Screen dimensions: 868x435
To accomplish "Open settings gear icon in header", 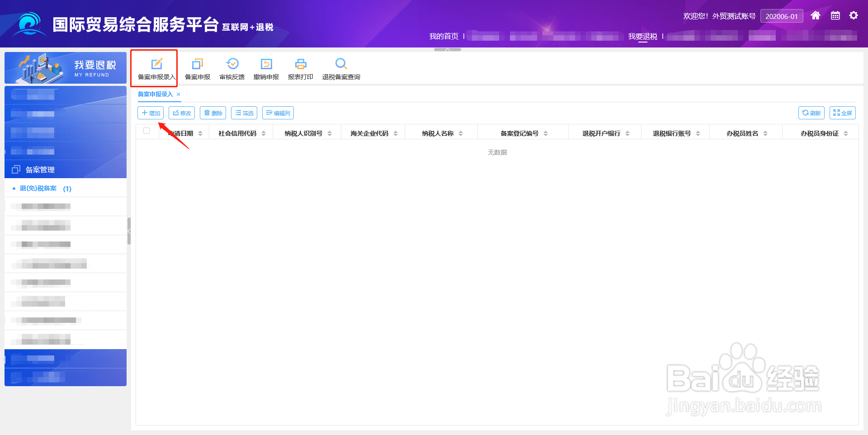I will coord(854,16).
